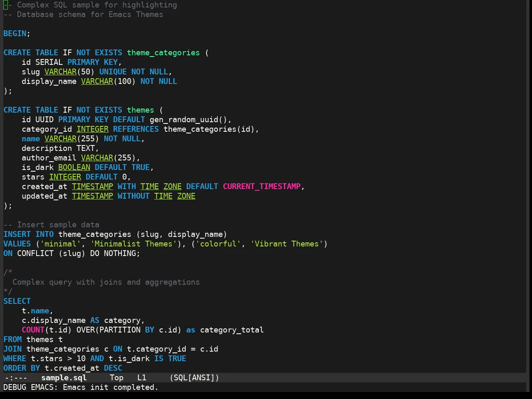Click the theme_categories table name in first CREATE
Screen dimensions: 532x399
coord(163,53)
